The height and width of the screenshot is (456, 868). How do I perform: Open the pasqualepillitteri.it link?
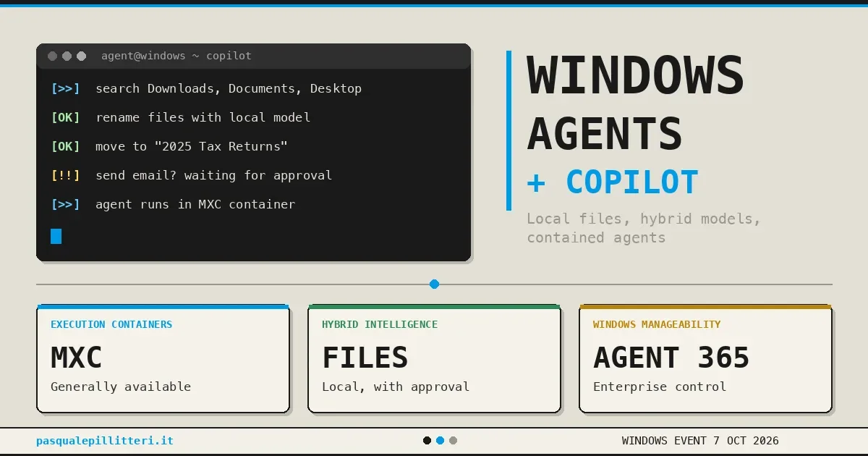[x=105, y=441]
